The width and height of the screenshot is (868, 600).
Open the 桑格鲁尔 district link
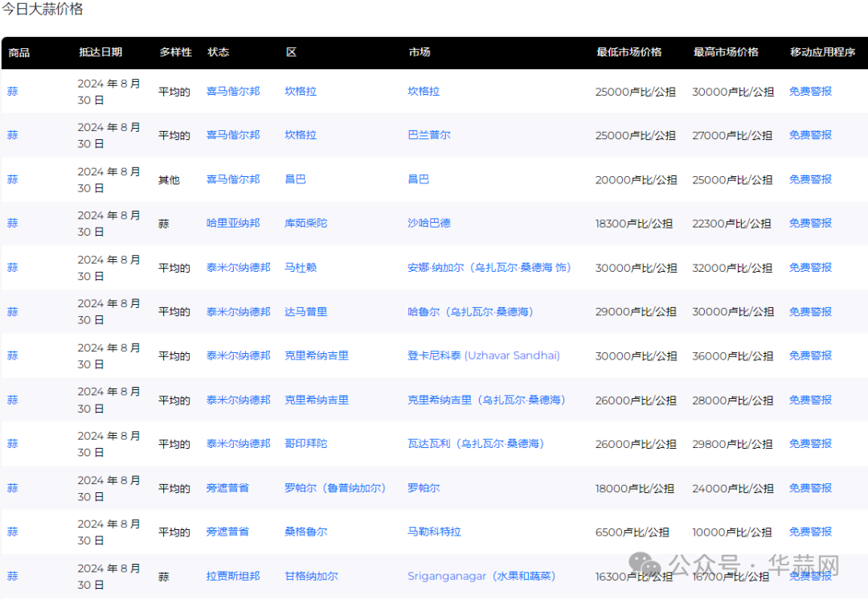coord(305,532)
